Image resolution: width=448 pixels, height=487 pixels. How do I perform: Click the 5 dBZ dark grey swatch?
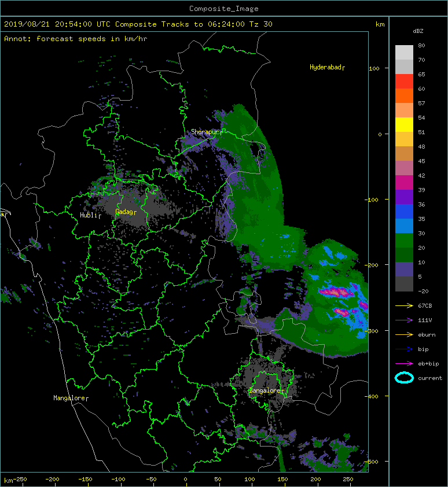404,283
